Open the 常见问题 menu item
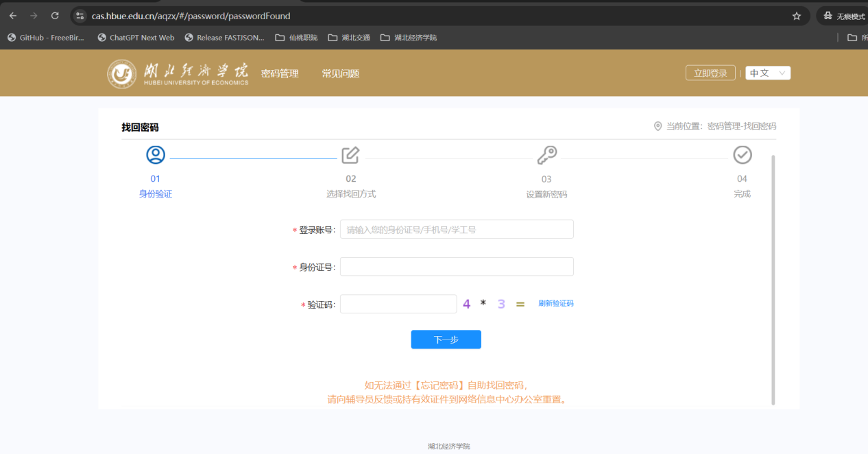This screenshot has width=868, height=454. [341, 73]
